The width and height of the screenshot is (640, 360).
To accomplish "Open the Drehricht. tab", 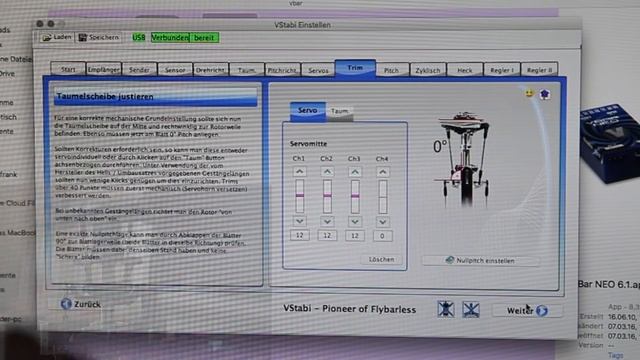I will [x=210, y=70].
